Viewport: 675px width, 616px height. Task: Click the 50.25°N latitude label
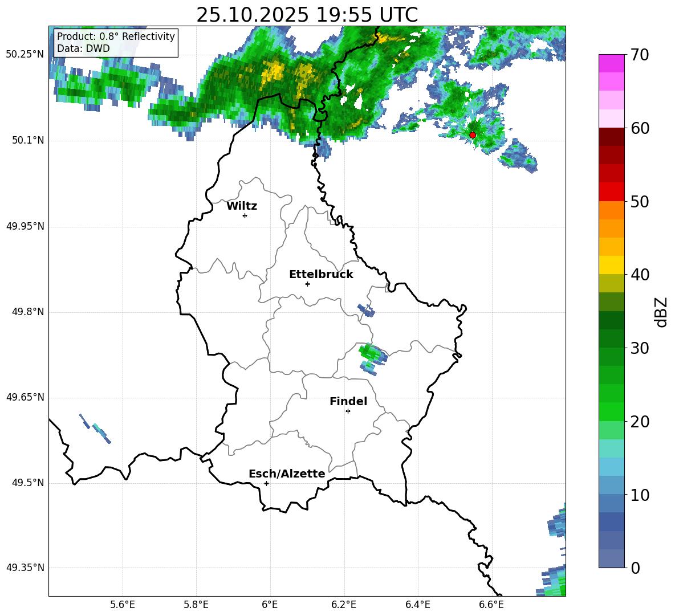point(25,55)
